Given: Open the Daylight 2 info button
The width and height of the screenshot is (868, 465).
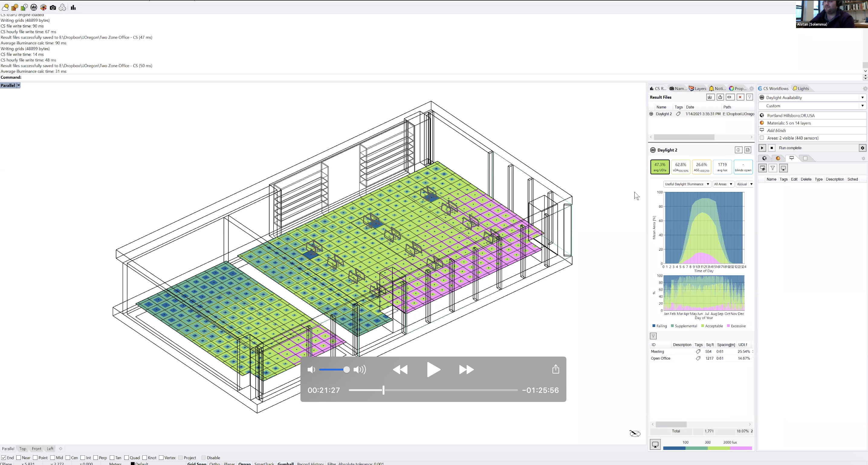Looking at the screenshot, I should pos(738,150).
